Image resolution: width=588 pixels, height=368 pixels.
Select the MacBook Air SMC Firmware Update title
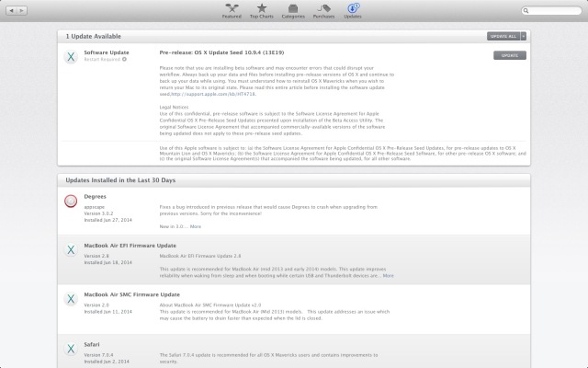point(132,294)
